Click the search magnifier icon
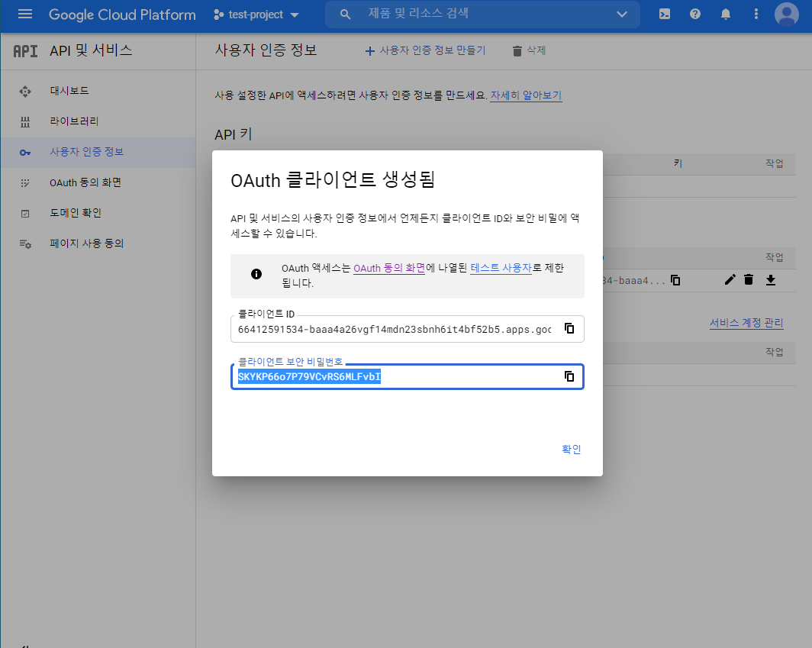812x648 pixels. pos(345,15)
